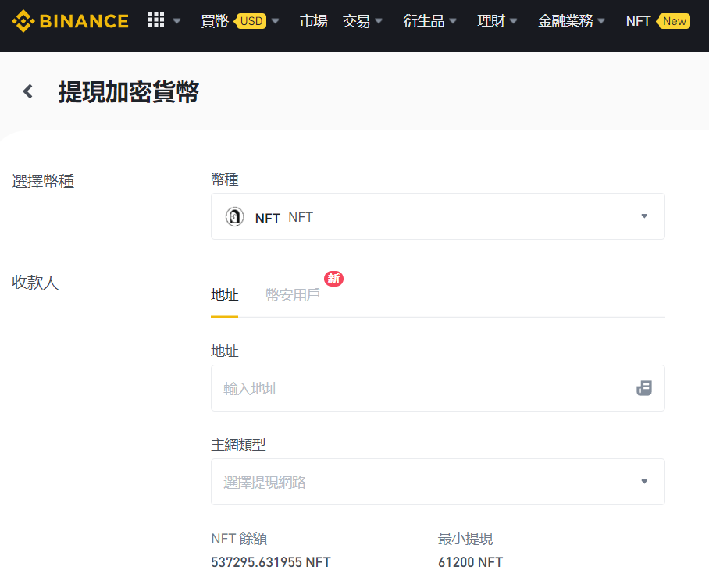Viewport: 709px width, 588px height.
Task: Click the 選擇幣種 section label
Action: point(43,181)
